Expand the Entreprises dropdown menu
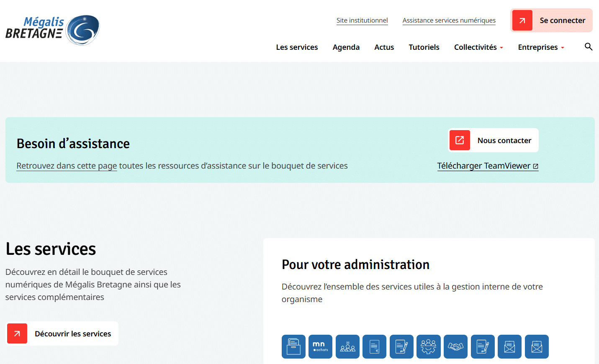The width and height of the screenshot is (599, 364). point(541,47)
